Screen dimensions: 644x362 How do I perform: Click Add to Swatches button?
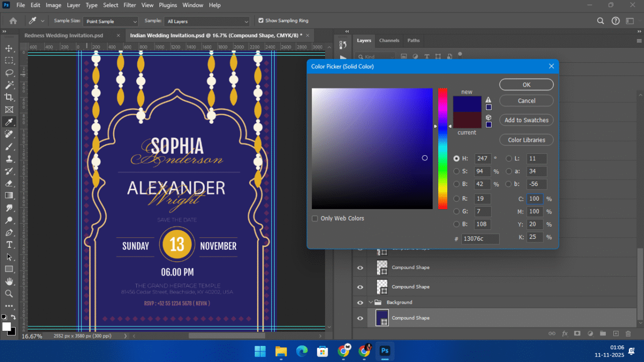(x=526, y=120)
